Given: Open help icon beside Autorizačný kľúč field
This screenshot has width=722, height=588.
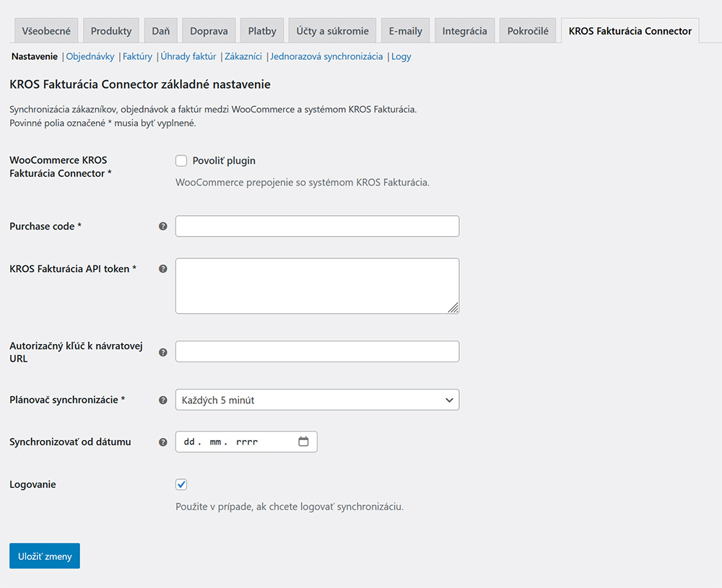Looking at the screenshot, I should [162, 352].
